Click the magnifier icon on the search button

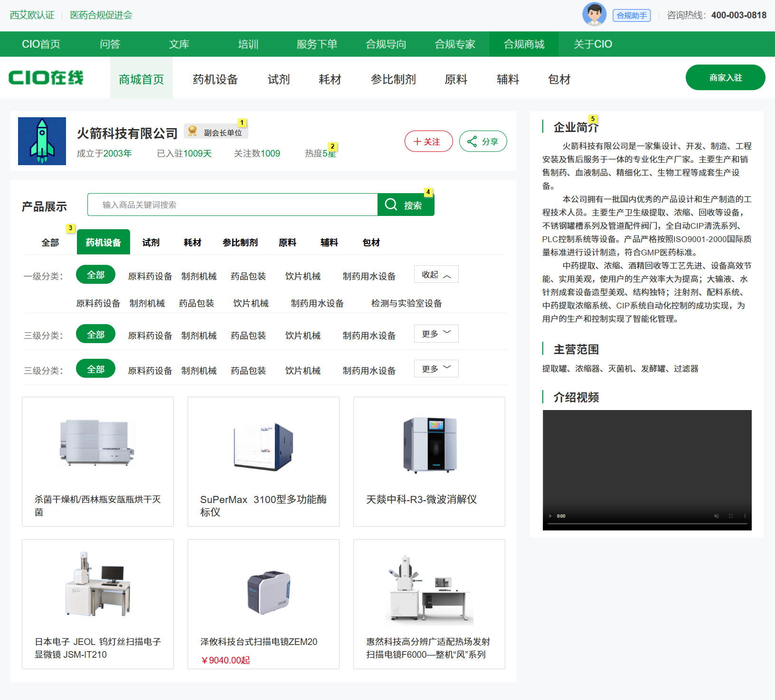[x=391, y=205]
